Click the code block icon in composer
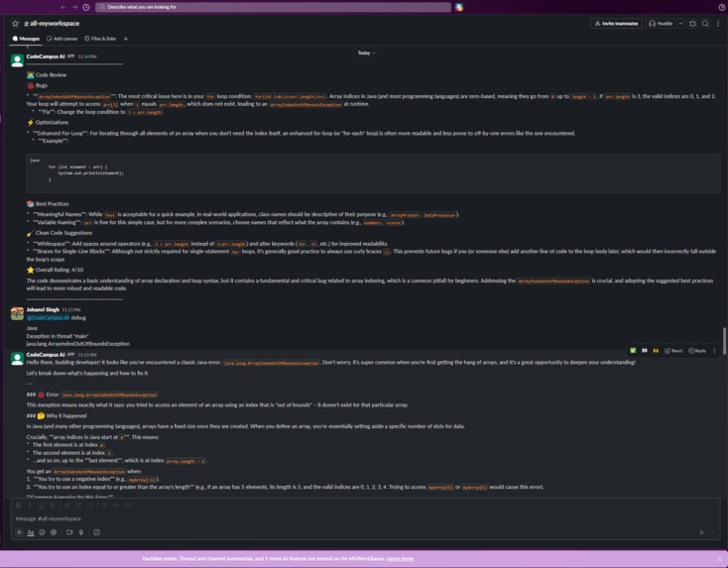 pyautogui.click(x=128, y=506)
